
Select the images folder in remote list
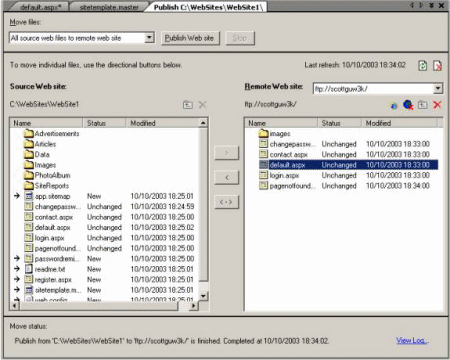click(x=275, y=134)
